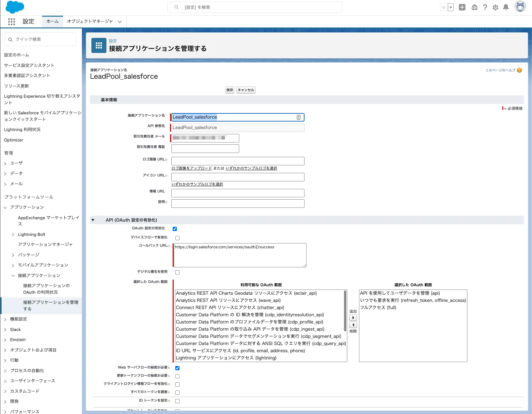Expand the Lightning Bolt tree node

point(13,235)
